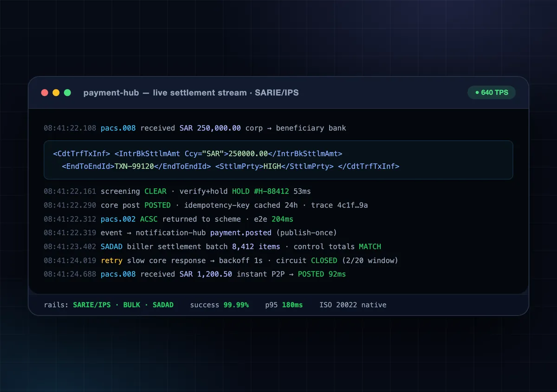Click the screening 'CLEAR' status
Viewport: 557px width, 392px height.
coord(155,191)
